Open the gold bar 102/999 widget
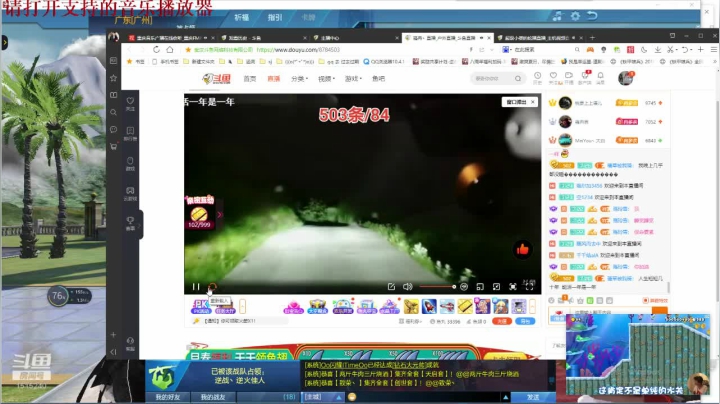The height and width of the screenshot is (404, 720). pos(199,215)
